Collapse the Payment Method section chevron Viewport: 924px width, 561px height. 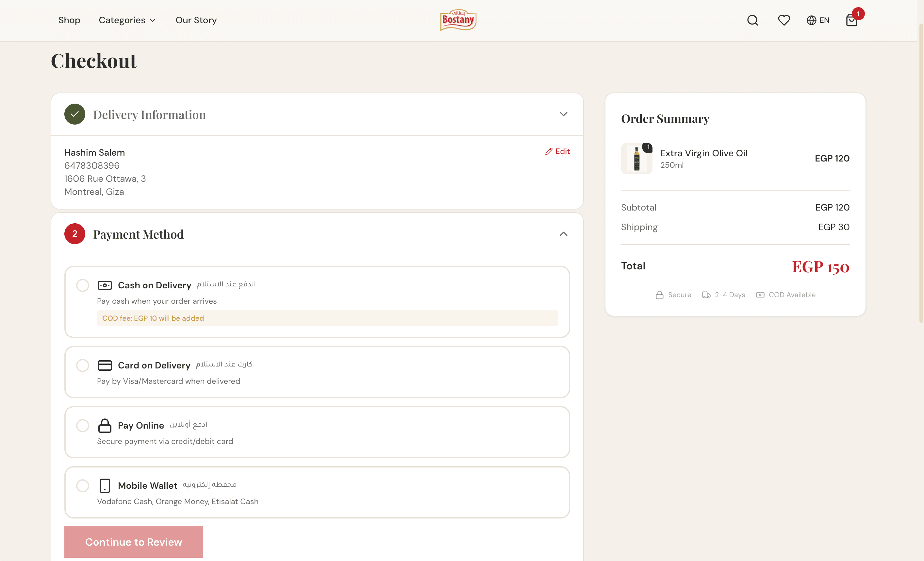563,234
